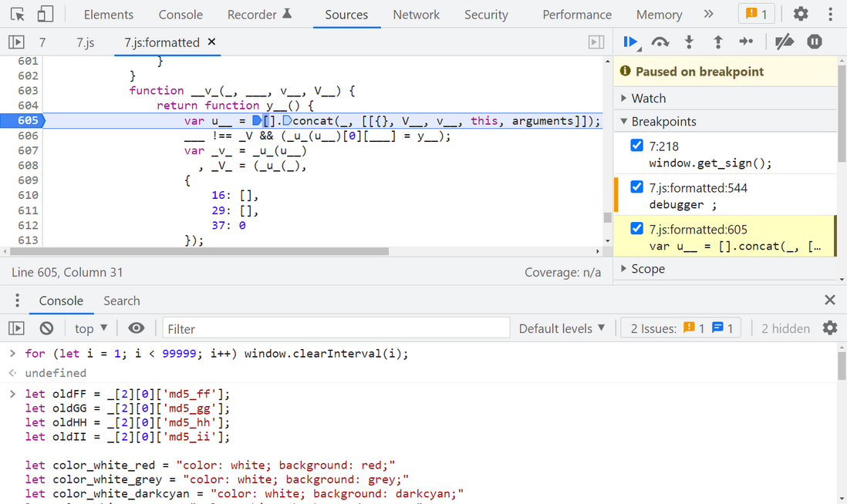Viewport: 847px width, 504px height.
Task: Step over the next function call
Action: (x=660, y=42)
